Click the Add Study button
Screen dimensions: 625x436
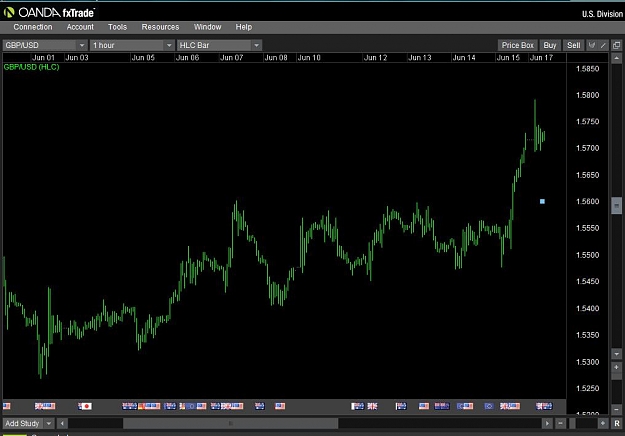22,423
